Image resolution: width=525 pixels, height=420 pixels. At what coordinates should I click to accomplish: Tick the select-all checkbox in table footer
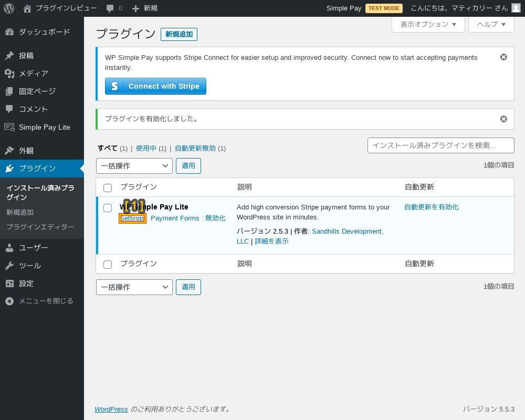coord(108,265)
